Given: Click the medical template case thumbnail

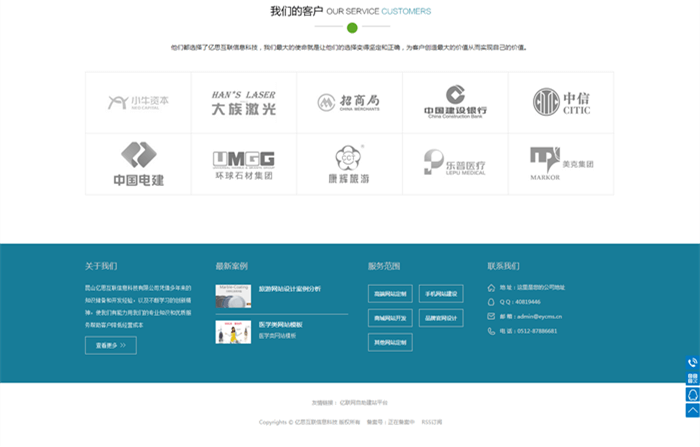Looking at the screenshot, I should click(x=233, y=332).
